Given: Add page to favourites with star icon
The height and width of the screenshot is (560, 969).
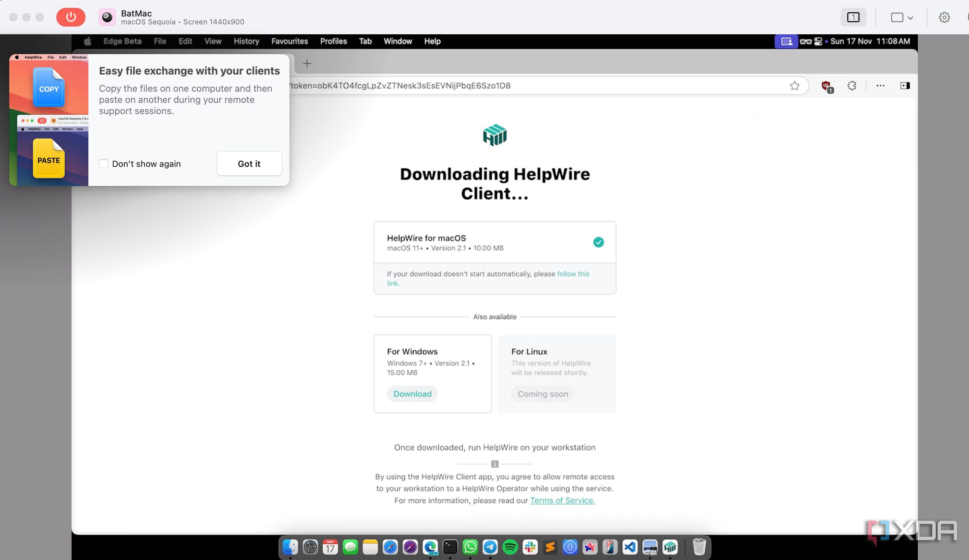Looking at the screenshot, I should tap(795, 85).
